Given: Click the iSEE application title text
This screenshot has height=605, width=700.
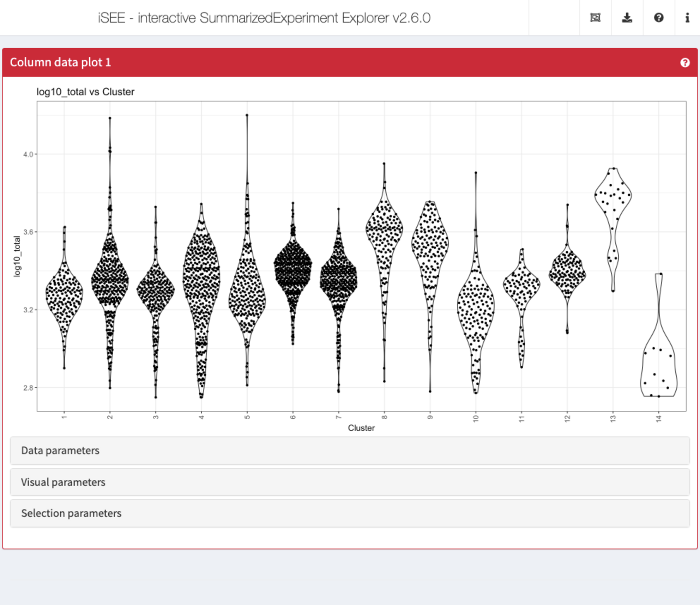Looking at the screenshot, I should (x=264, y=18).
